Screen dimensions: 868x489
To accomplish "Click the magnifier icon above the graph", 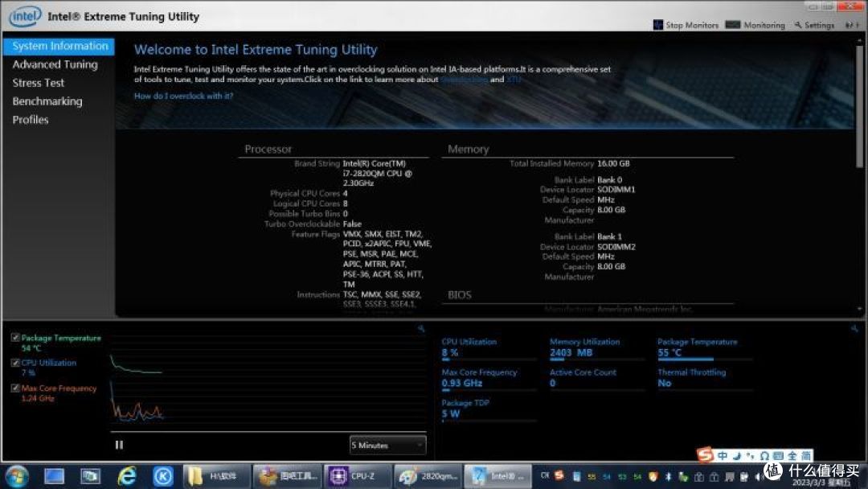I will coord(421,329).
